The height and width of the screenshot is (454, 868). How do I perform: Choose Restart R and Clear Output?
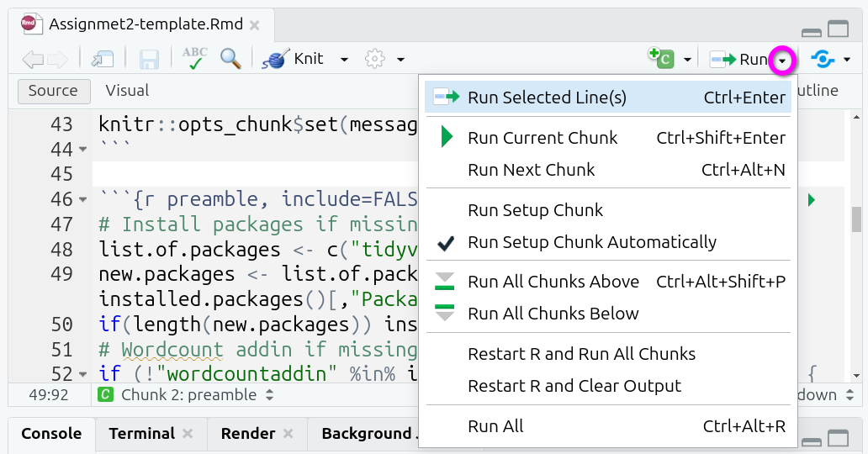[608, 387]
